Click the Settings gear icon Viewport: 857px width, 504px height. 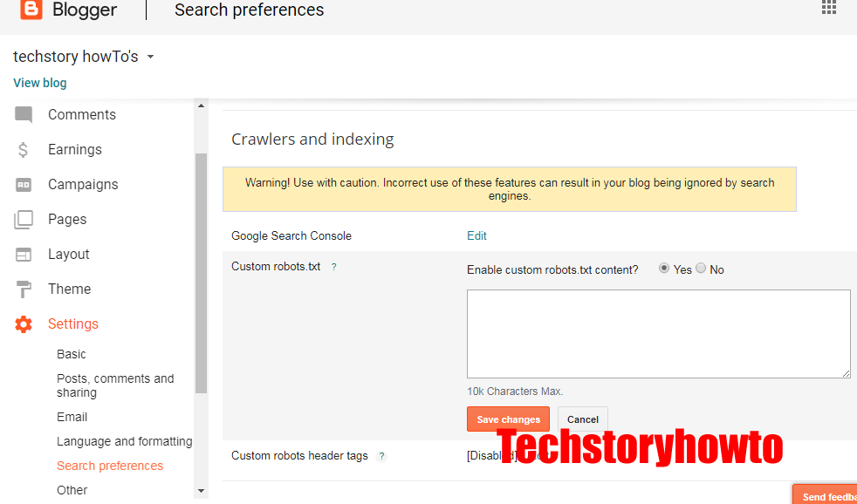pyautogui.click(x=24, y=324)
